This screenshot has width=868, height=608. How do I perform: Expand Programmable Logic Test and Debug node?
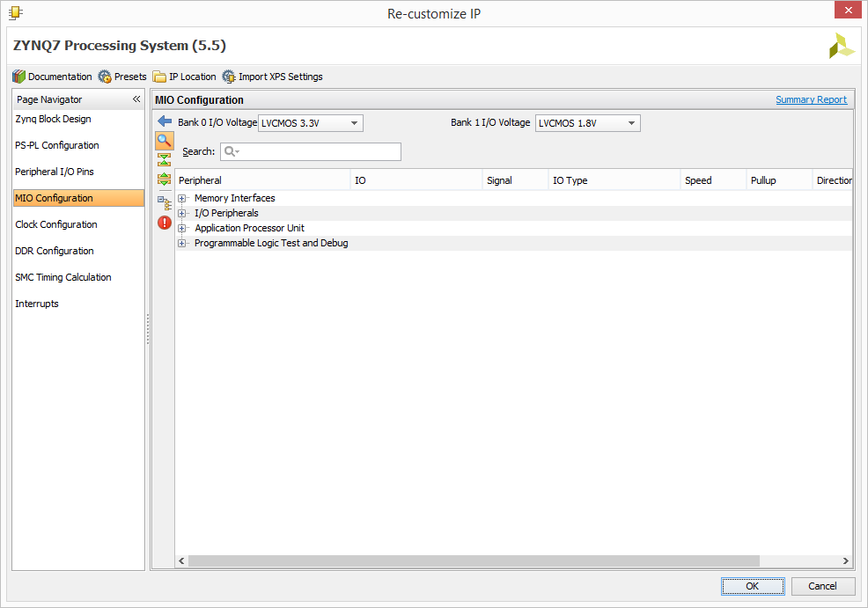pyautogui.click(x=181, y=243)
